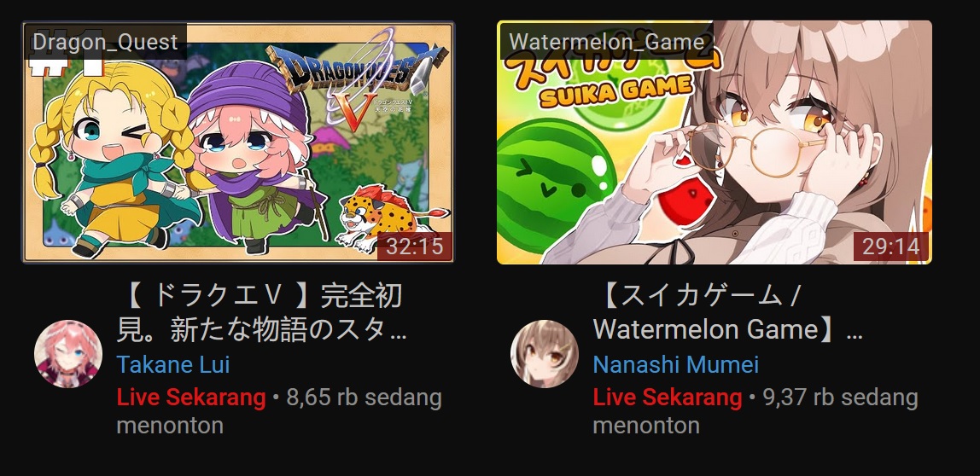Image resolution: width=980 pixels, height=476 pixels.
Task: Open the Dragon Quest V stream thumbnail
Action: coord(238,142)
